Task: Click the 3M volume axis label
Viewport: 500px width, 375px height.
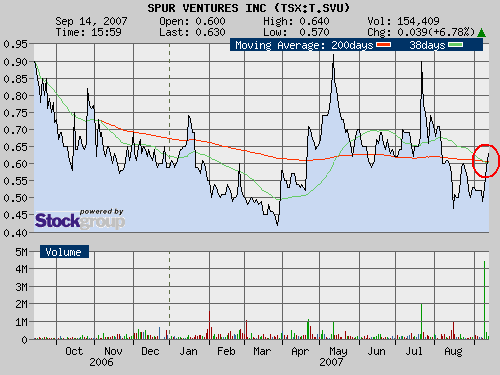Action: (21, 287)
